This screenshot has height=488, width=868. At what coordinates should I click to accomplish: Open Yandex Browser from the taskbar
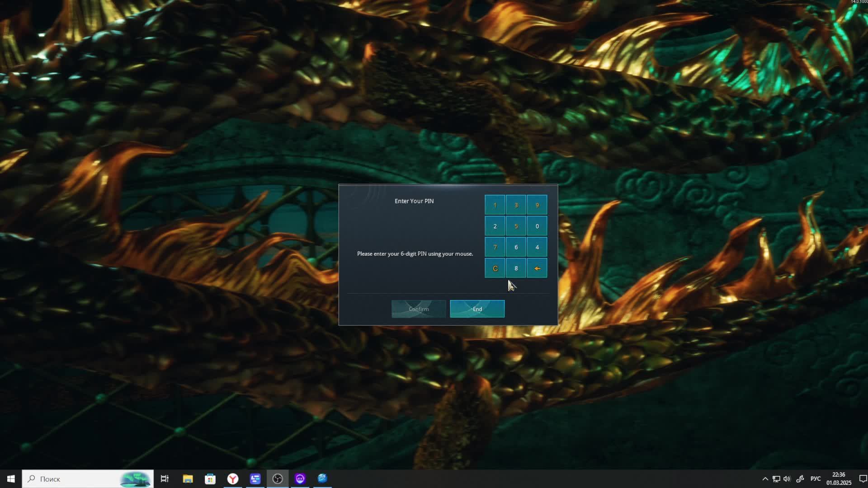(x=233, y=479)
